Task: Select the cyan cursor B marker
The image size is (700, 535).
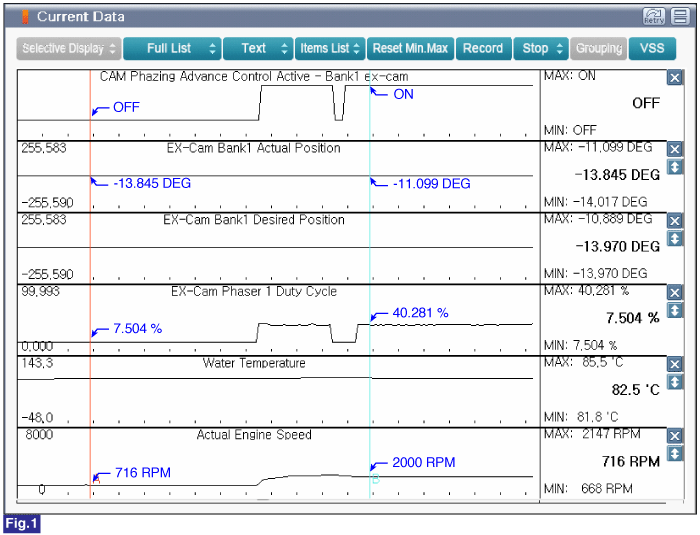Action: pos(375,479)
